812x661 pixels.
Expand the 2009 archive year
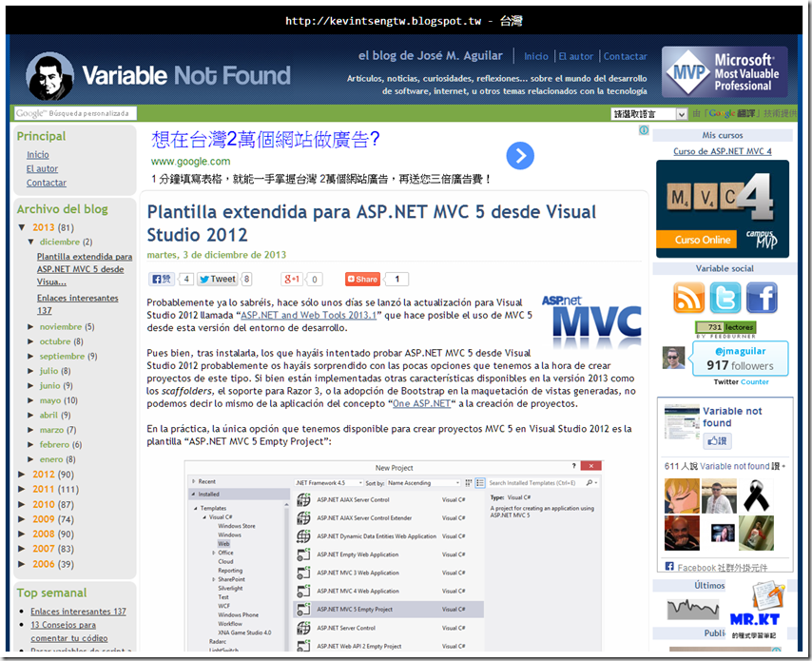[22, 519]
